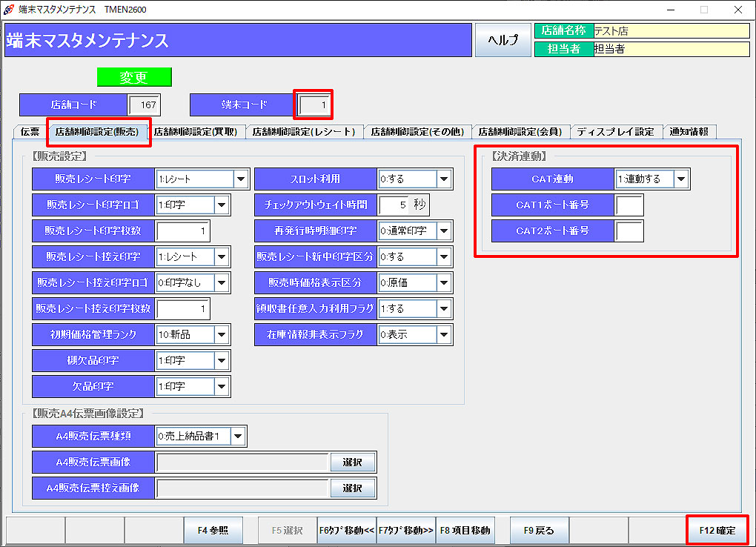Open the 初期価格管理ランク dropdown
756x547 pixels.
(222, 334)
